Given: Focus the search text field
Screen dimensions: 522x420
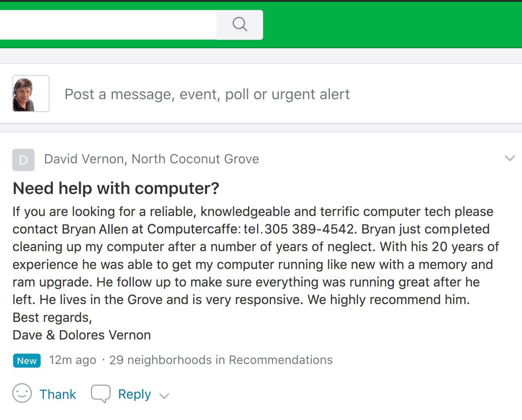Looking at the screenshot, I should pos(108,24).
